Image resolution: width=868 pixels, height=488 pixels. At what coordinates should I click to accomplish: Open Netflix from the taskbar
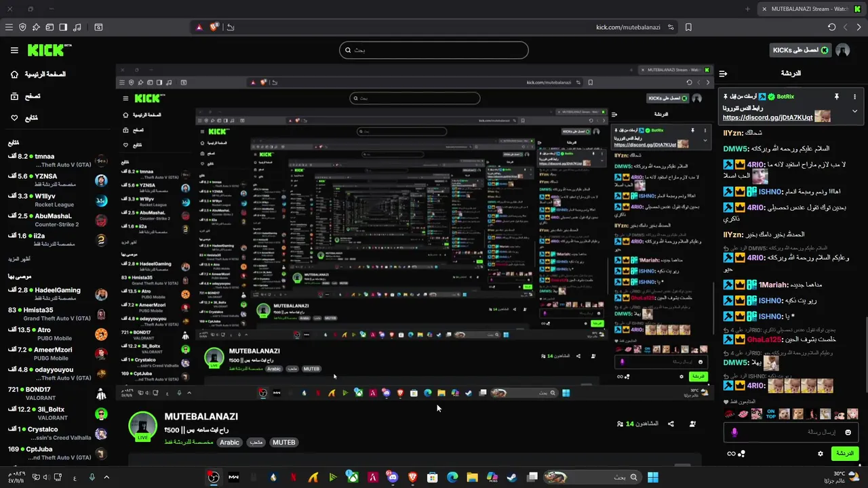click(293, 477)
